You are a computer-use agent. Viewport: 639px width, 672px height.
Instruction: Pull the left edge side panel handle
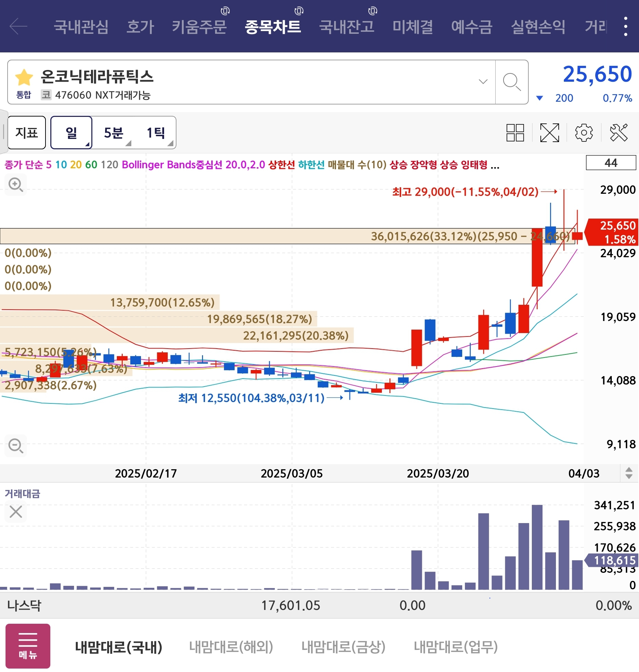click(x=3, y=131)
